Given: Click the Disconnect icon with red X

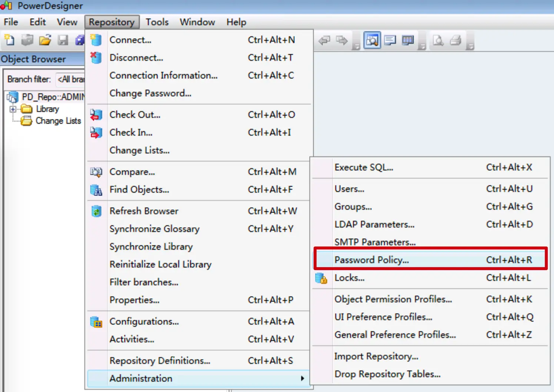Looking at the screenshot, I should (96, 57).
